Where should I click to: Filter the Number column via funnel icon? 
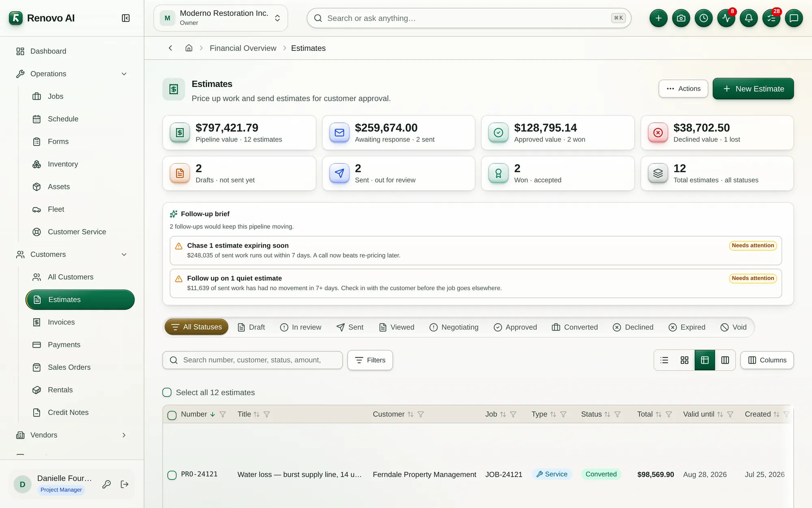pos(222,414)
